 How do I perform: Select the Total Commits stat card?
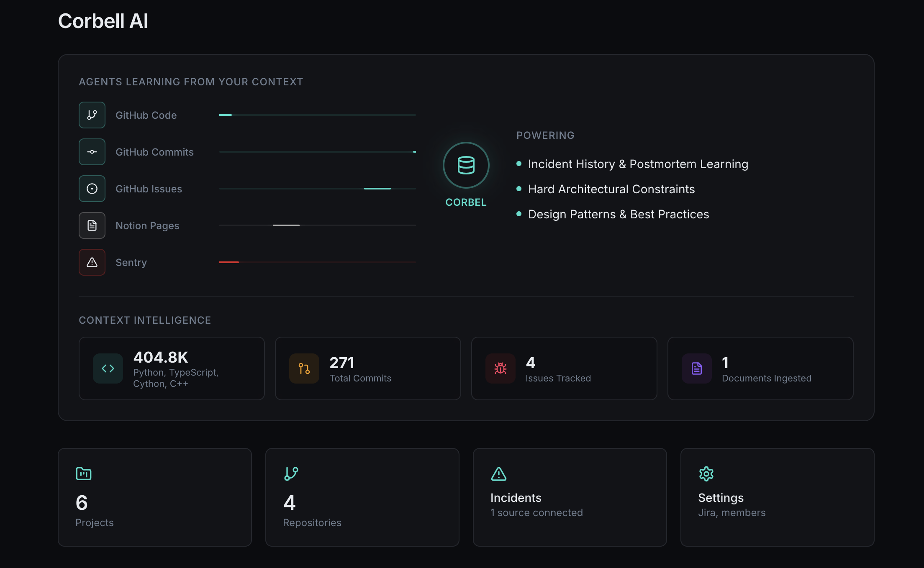pyautogui.click(x=367, y=368)
